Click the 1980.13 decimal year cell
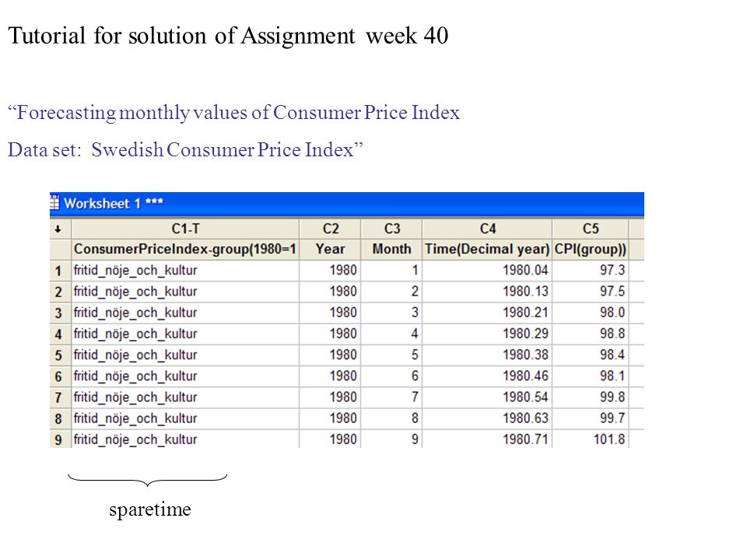747x560 pixels. click(x=487, y=292)
